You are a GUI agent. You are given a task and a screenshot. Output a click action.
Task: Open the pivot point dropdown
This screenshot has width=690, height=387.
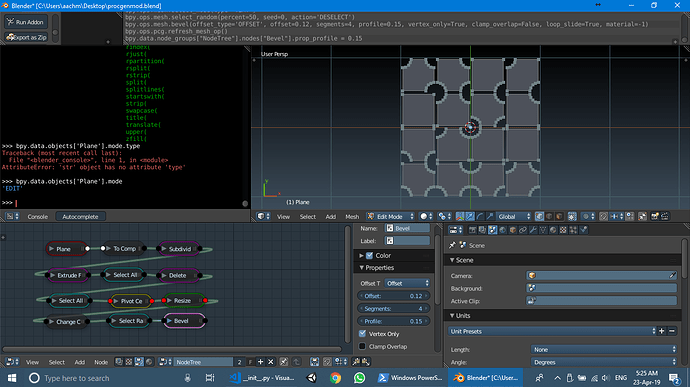click(x=444, y=216)
